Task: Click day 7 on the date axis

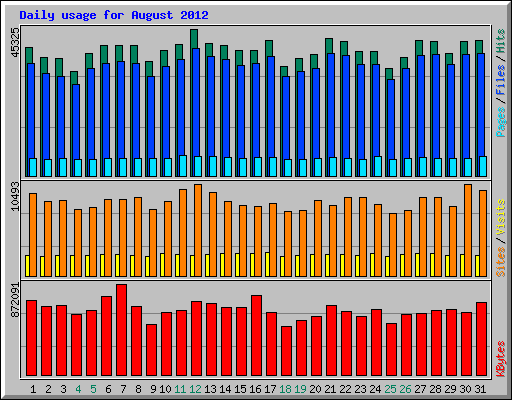Action: [123, 389]
